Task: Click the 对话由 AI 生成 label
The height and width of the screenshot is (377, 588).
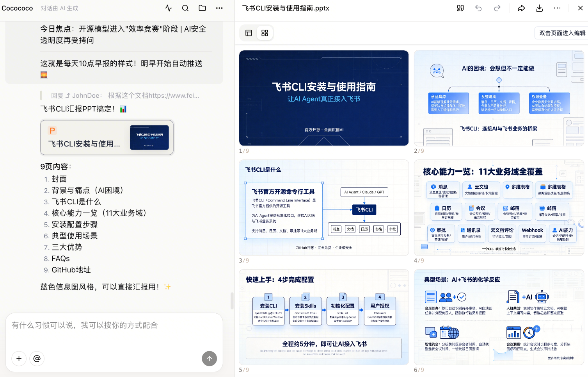Action: 59,8
